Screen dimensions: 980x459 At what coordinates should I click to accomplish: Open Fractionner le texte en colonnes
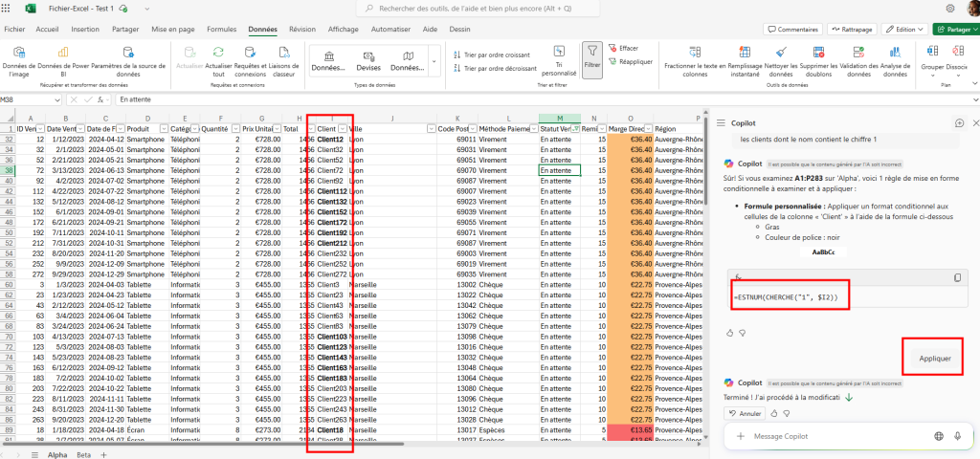pyautogui.click(x=695, y=61)
